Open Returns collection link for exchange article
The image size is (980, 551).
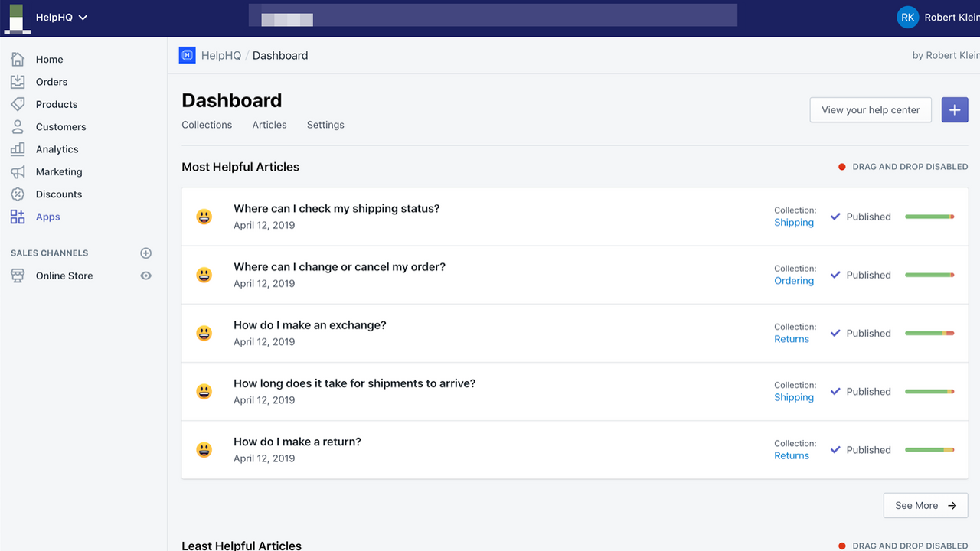(x=792, y=339)
